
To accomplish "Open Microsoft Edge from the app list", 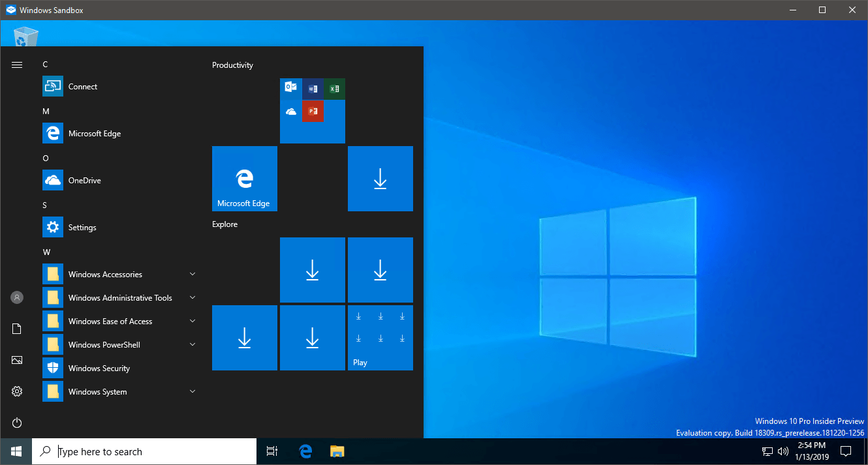I will click(119, 133).
